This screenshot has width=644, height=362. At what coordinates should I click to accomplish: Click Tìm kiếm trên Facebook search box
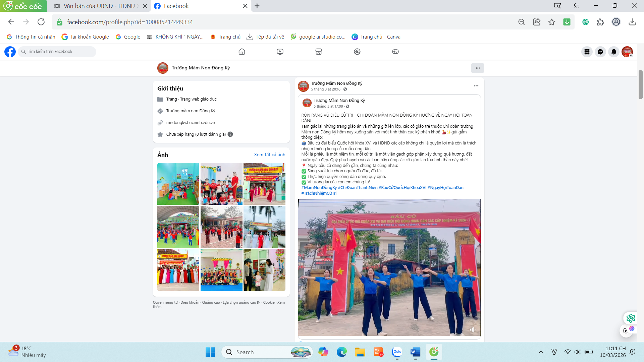tap(57, 52)
